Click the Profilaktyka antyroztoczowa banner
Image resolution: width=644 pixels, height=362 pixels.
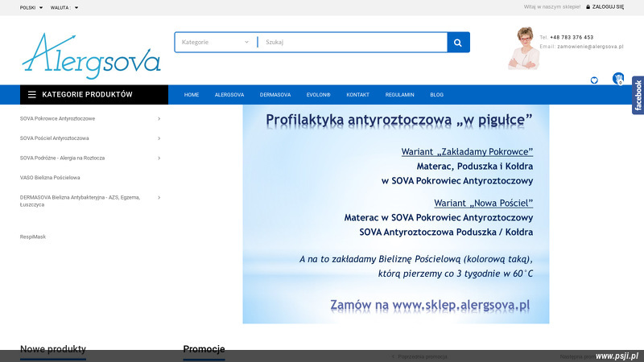click(x=396, y=214)
